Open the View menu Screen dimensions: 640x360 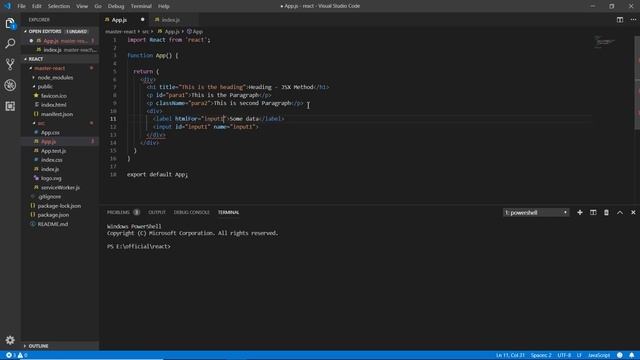[x=82, y=6]
